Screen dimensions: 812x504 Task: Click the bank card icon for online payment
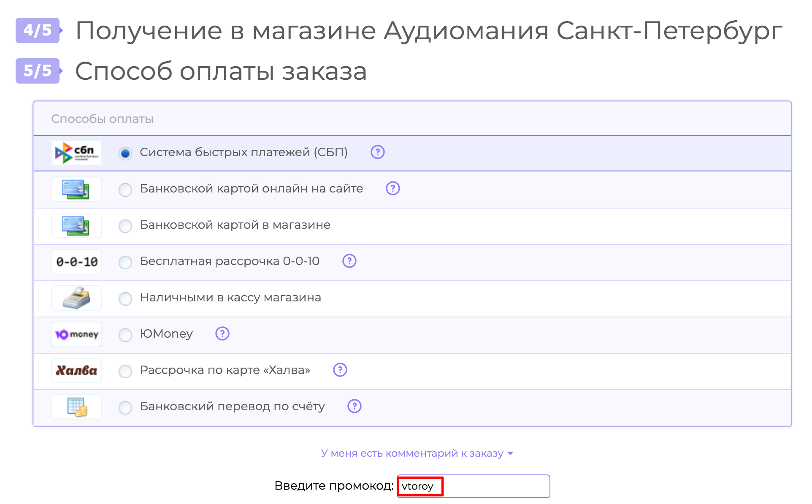click(x=76, y=189)
